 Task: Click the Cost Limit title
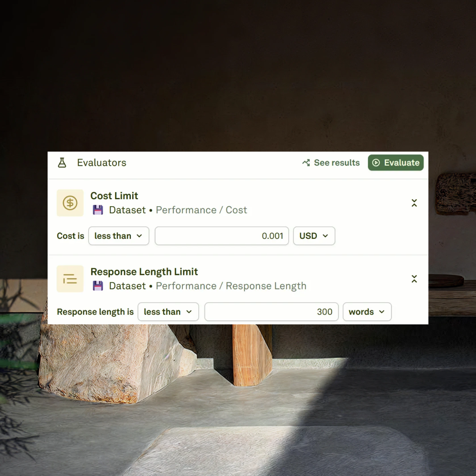point(114,196)
